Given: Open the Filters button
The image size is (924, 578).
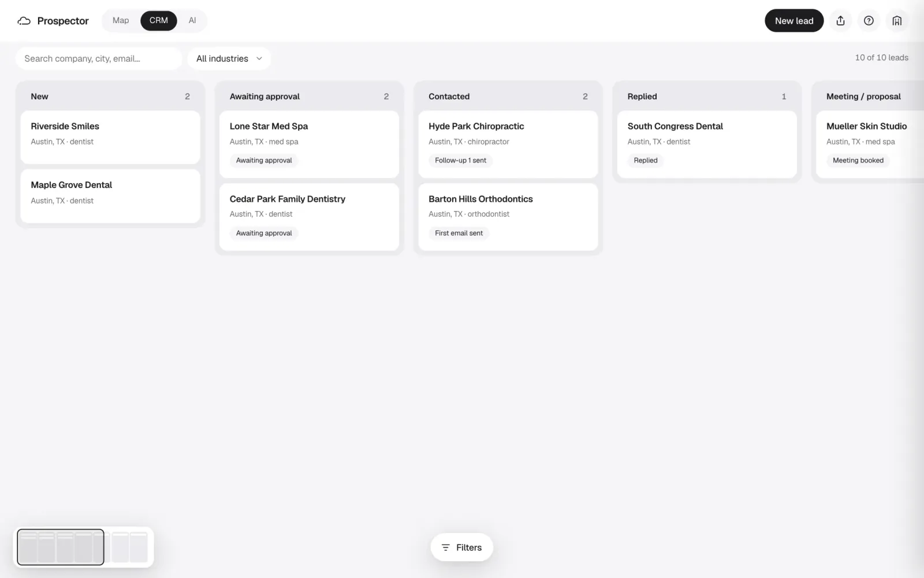Looking at the screenshot, I should pyautogui.click(x=461, y=547).
